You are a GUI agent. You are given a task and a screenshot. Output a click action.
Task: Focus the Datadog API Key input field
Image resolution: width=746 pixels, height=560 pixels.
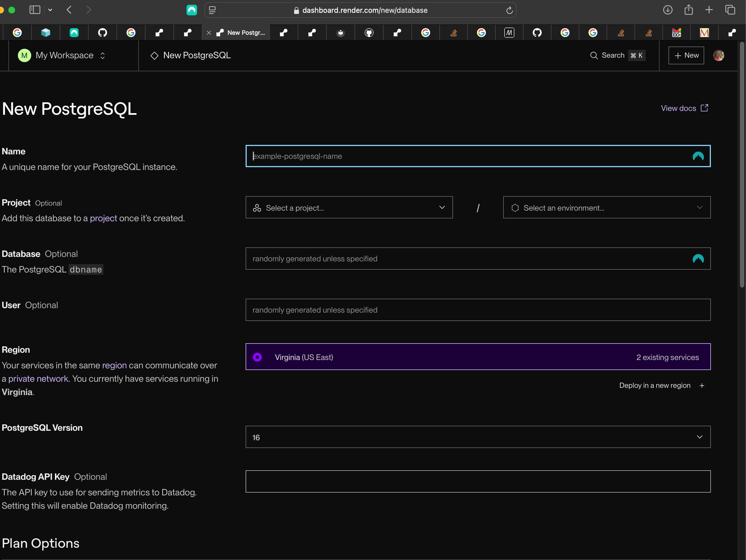click(478, 481)
